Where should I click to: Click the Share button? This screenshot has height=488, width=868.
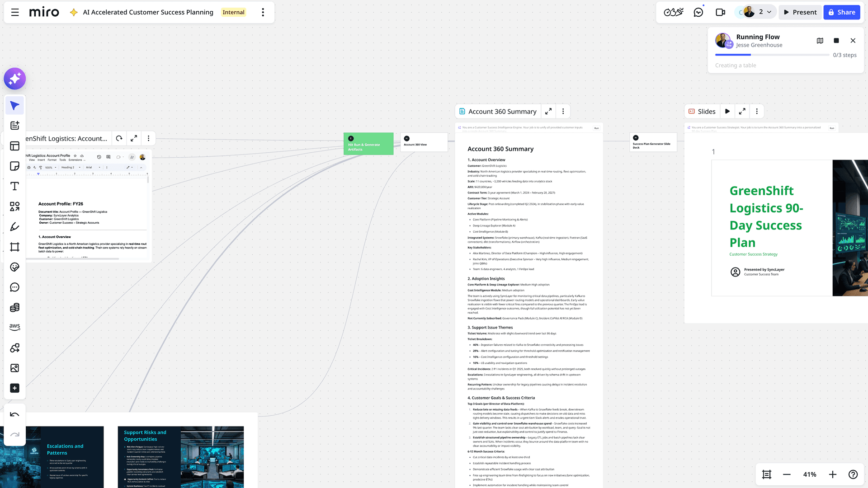pyautogui.click(x=841, y=12)
